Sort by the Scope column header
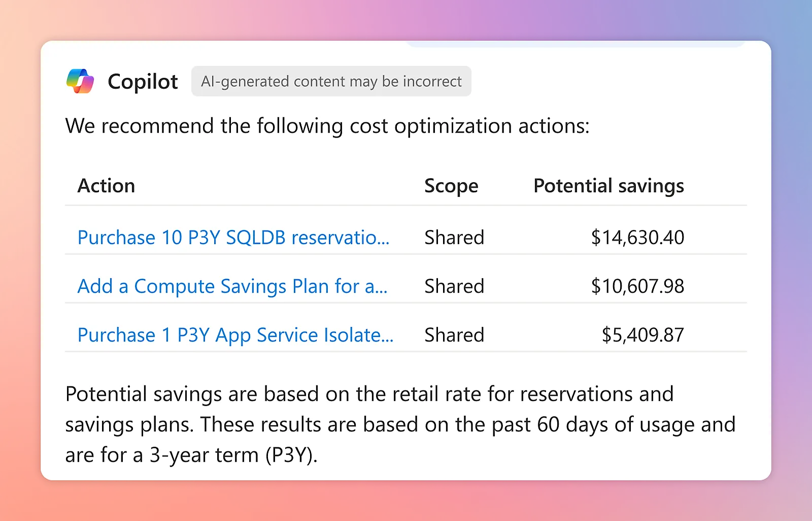 (x=451, y=186)
